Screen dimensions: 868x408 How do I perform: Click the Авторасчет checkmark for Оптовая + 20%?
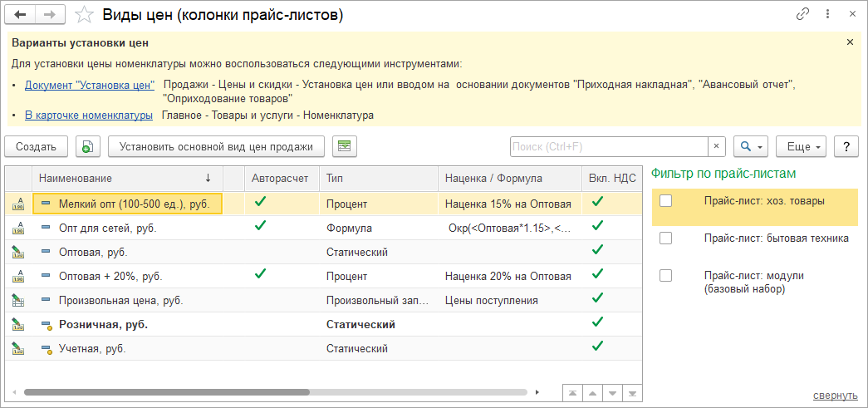click(260, 274)
